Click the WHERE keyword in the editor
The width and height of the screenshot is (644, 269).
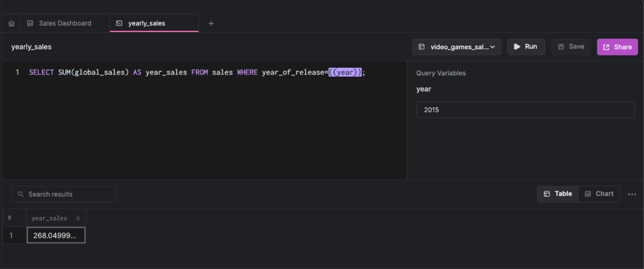pyautogui.click(x=247, y=72)
